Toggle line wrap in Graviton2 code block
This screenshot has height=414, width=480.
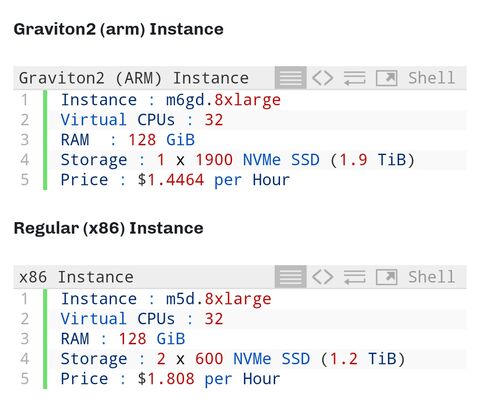[355, 78]
